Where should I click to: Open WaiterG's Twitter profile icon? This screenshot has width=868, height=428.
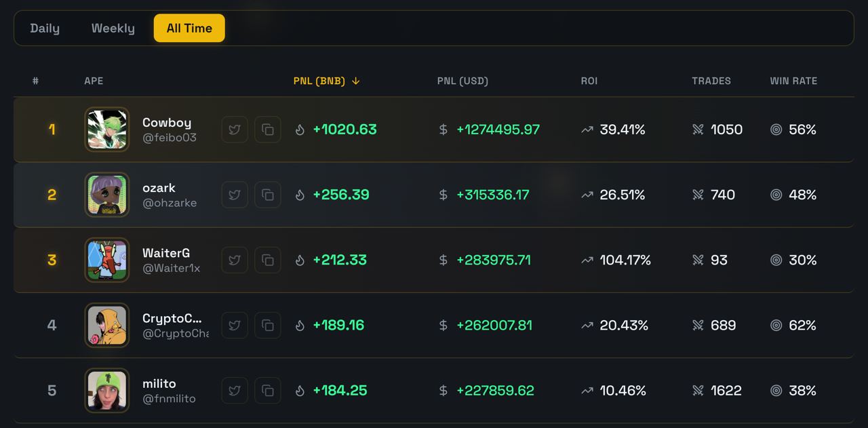point(235,260)
